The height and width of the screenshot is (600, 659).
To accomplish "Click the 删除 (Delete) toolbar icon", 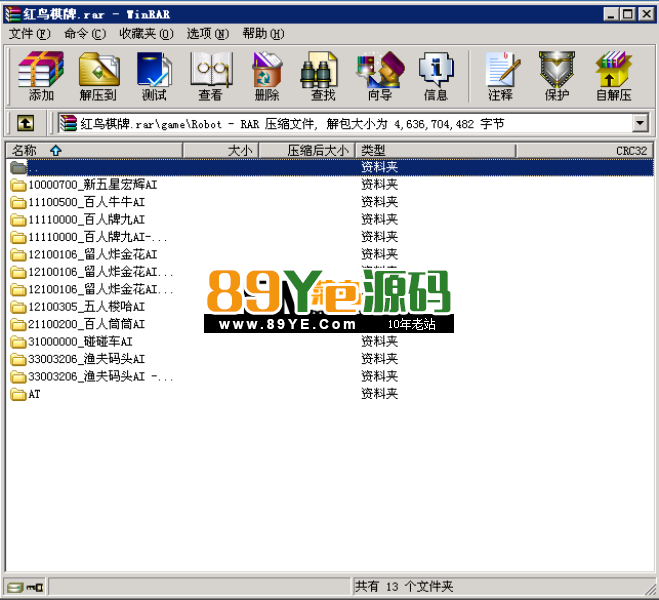I will 267,76.
